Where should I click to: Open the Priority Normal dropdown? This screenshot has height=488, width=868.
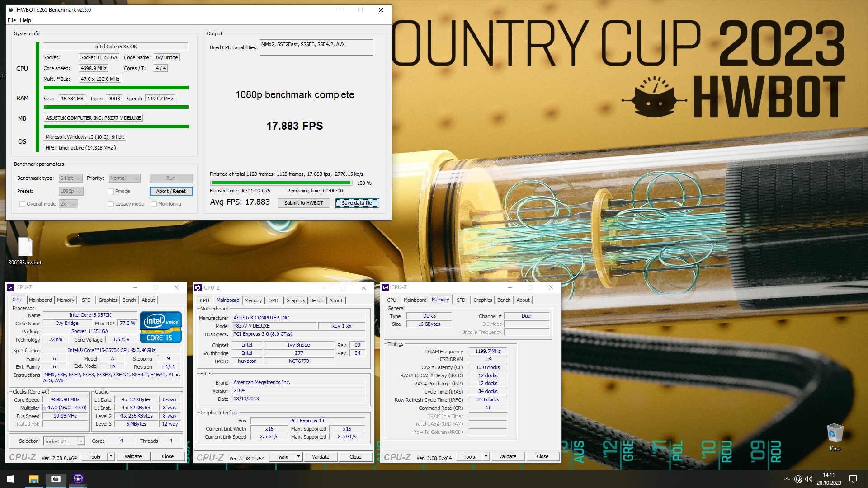(125, 178)
